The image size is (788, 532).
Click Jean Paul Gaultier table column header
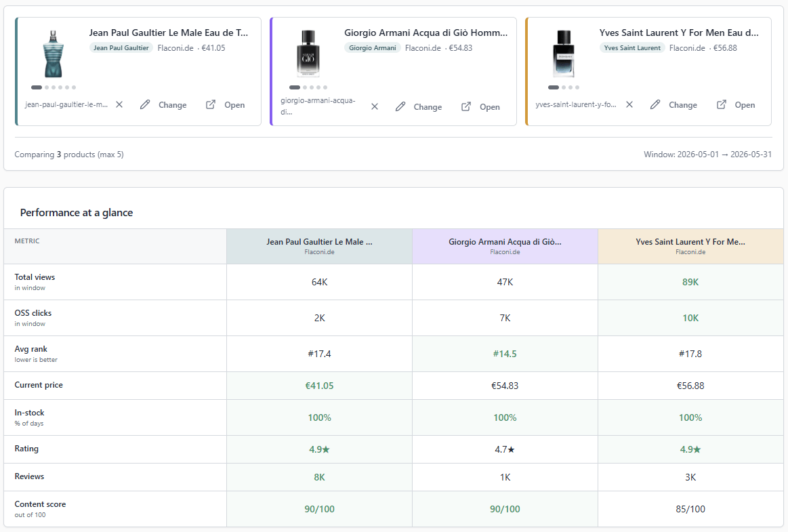[x=320, y=247]
